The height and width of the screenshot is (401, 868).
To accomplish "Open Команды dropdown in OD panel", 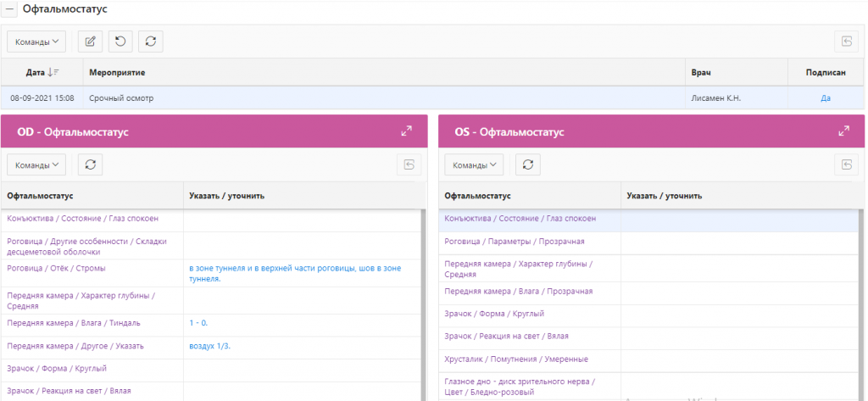I will pos(36,164).
